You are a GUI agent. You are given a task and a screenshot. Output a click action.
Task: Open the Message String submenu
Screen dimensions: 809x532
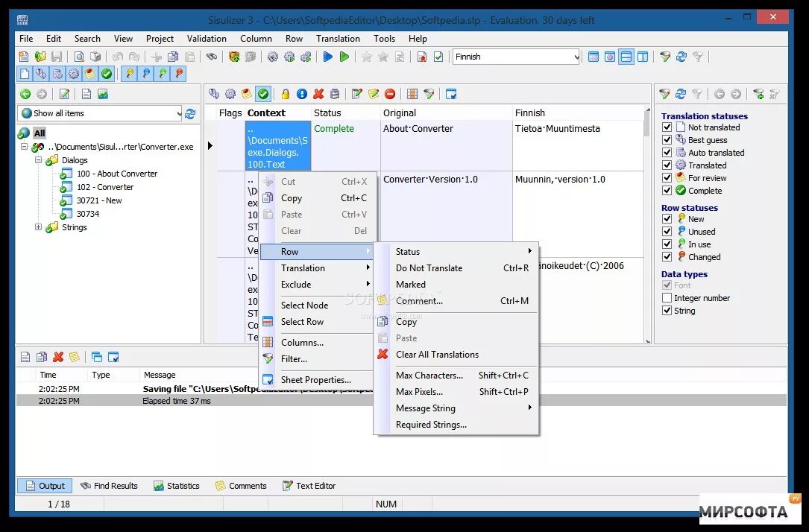(x=456, y=408)
